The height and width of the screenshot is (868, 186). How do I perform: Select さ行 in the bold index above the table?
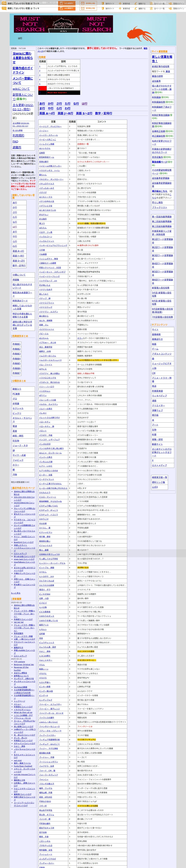[x=59, y=104]
